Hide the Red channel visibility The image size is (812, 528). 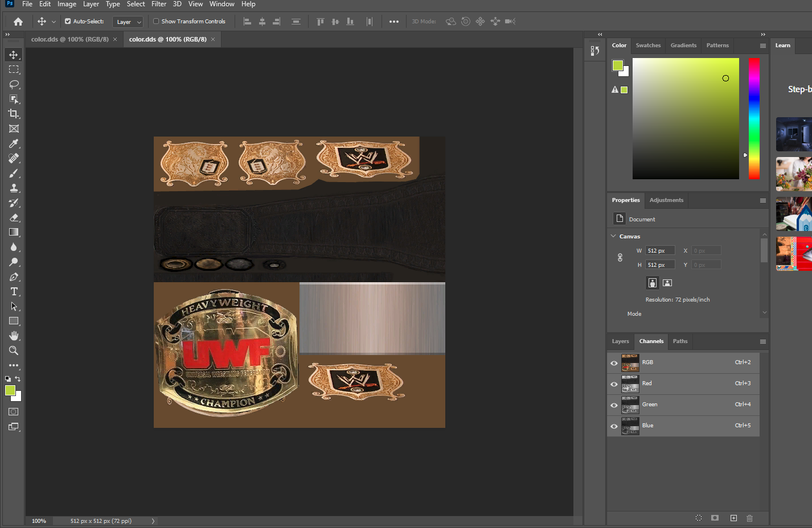click(614, 384)
